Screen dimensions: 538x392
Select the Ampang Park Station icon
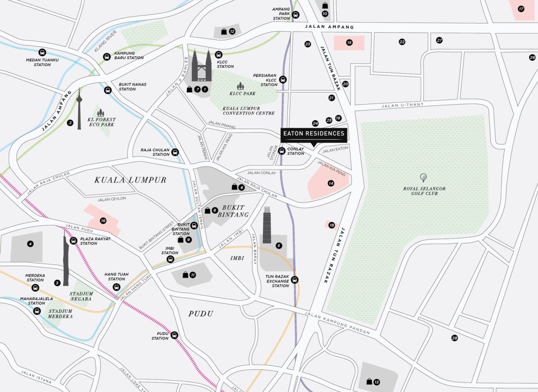(295, 15)
